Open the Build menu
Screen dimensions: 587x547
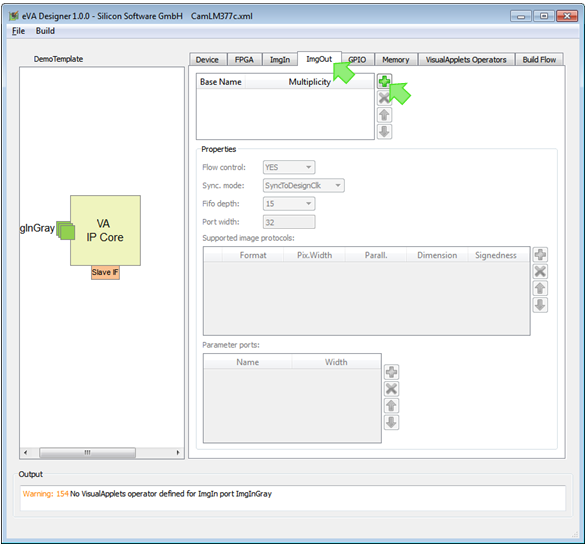[x=45, y=31]
